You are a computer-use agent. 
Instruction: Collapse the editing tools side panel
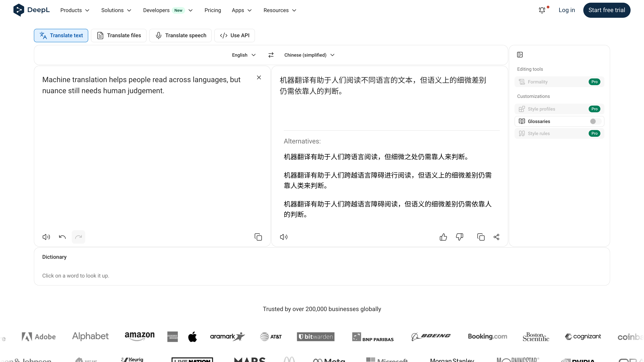click(x=520, y=55)
